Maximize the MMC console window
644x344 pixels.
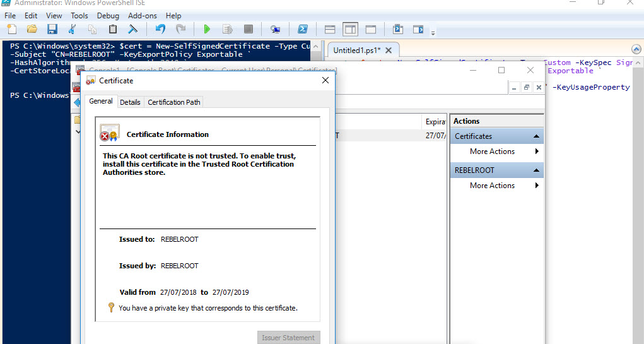tap(501, 70)
